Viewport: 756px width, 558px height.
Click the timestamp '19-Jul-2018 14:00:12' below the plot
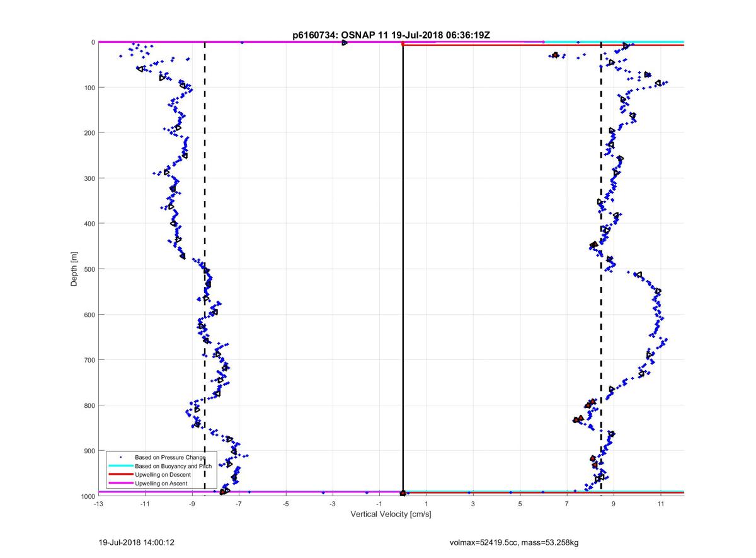click(x=136, y=542)
